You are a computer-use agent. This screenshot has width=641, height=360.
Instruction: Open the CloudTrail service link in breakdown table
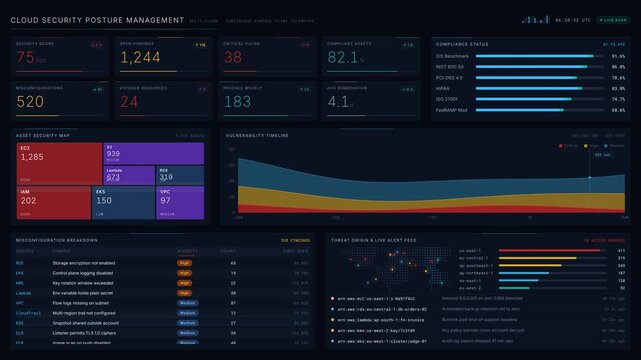pos(28,313)
